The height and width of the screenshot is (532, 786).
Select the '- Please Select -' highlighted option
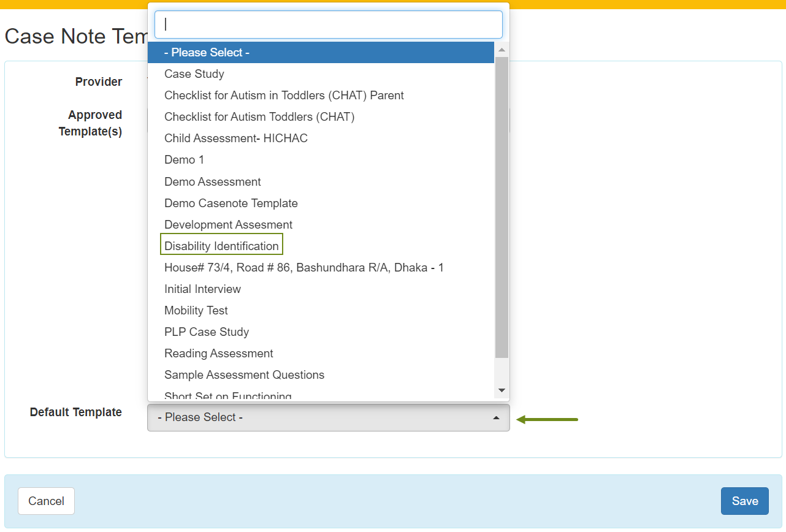pyautogui.click(x=321, y=53)
